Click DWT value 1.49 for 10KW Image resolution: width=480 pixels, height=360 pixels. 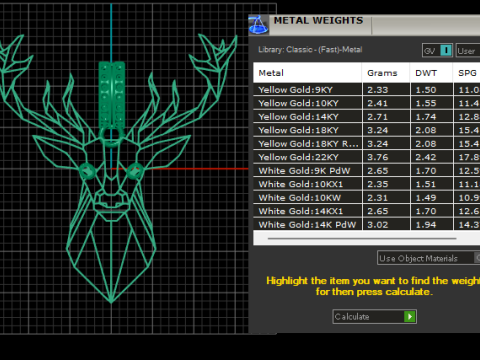426,198
